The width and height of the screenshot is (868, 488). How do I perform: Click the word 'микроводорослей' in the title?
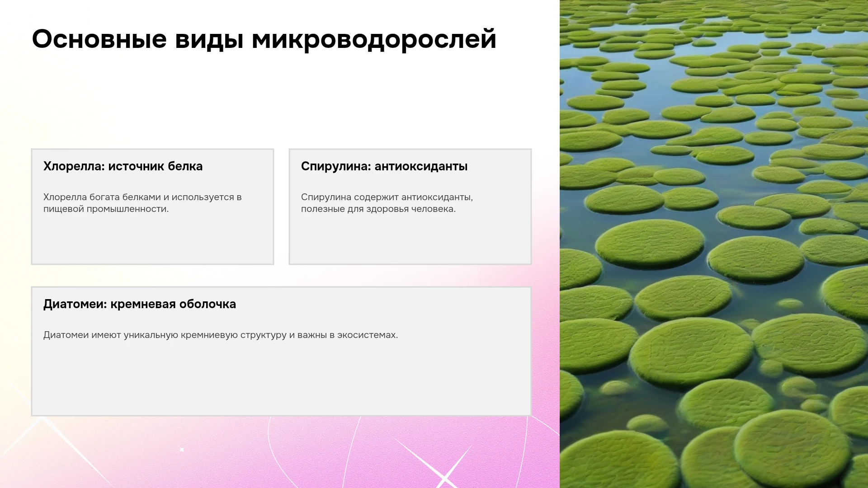pyautogui.click(x=374, y=39)
